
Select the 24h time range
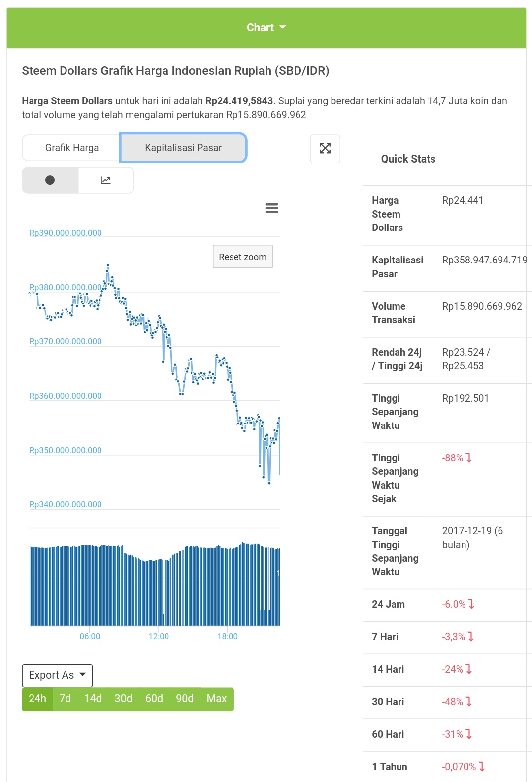pos(37,699)
